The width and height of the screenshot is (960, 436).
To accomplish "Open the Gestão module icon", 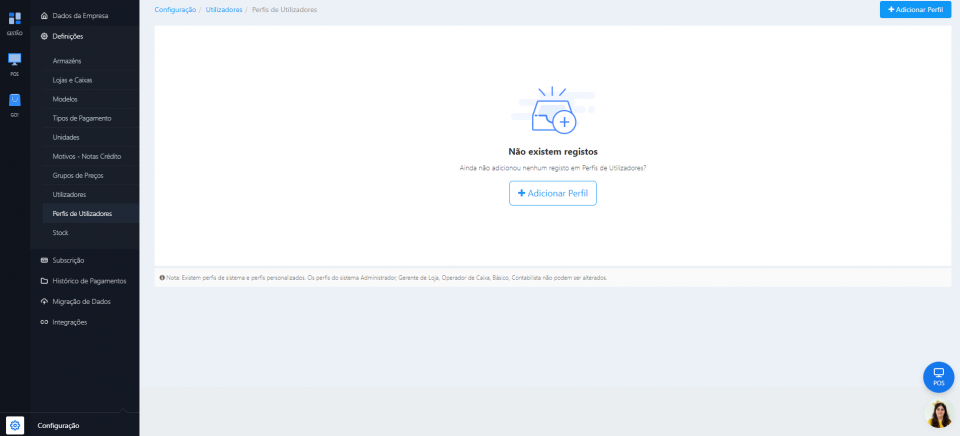I will 14,21.
